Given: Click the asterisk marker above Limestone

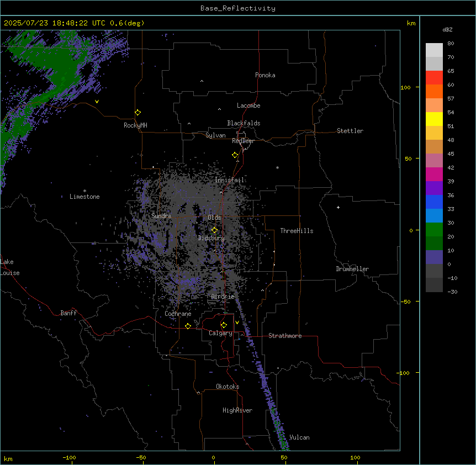Looking at the screenshot, I should click(x=84, y=191).
